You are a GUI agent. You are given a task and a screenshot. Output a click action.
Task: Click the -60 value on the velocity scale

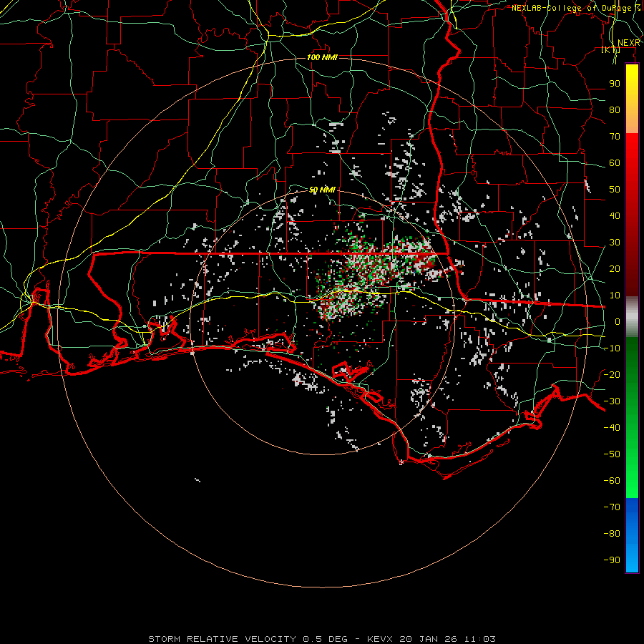[x=612, y=481]
